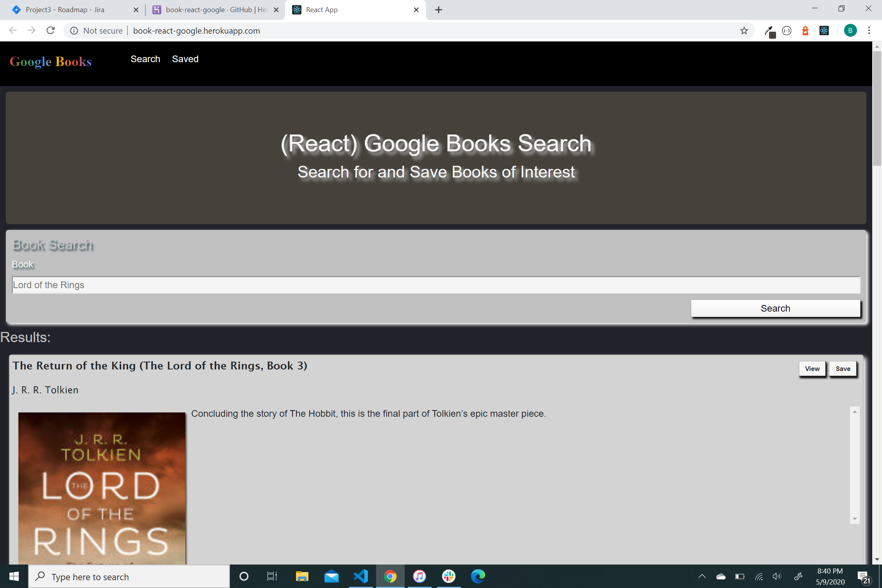Select the React App tab
The height and width of the screenshot is (588, 882).
pos(356,10)
